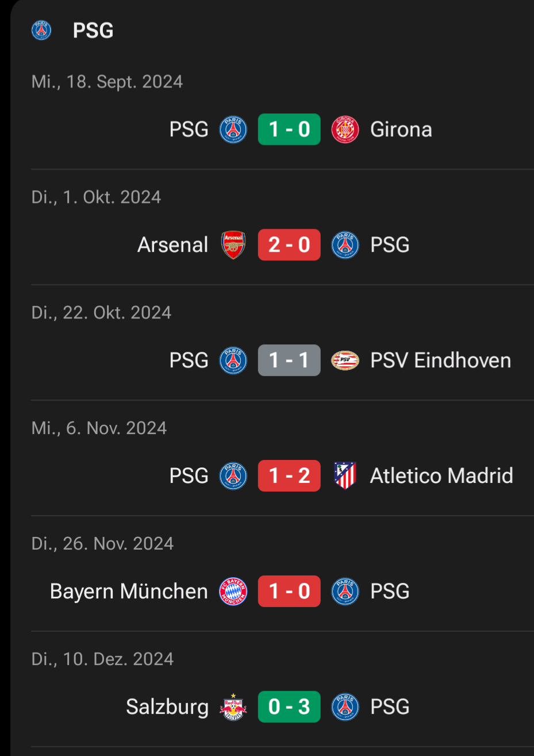
Task: Open the Salzburg 0 - 3 score badge
Action: pyautogui.click(x=289, y=707)
